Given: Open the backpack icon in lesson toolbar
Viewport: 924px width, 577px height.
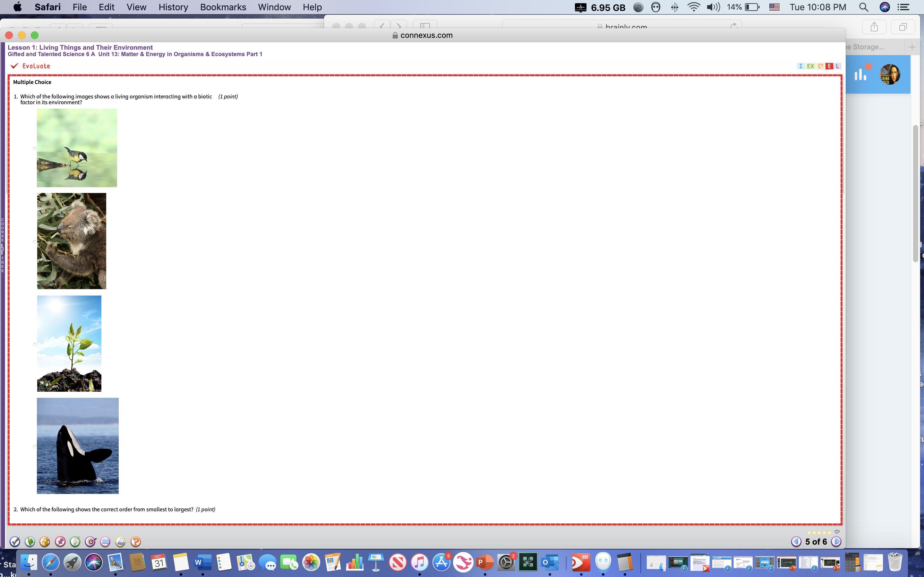Looking at the screenshot, I should 45,541.
